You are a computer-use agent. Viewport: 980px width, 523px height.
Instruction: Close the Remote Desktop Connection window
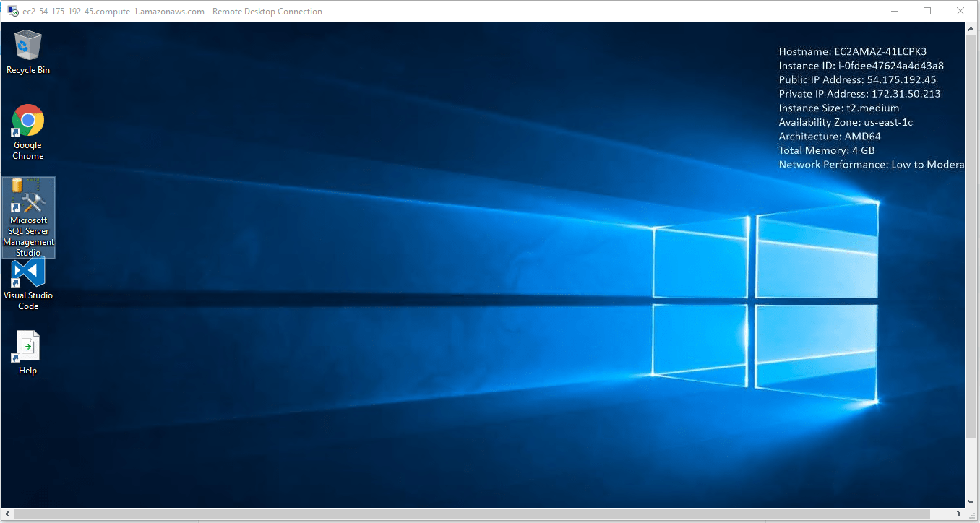[960, 12]
